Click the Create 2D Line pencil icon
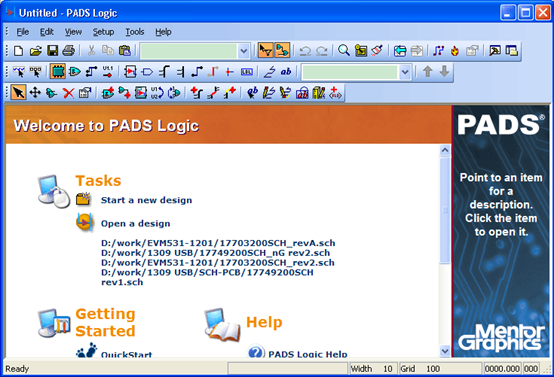The image size is (554, 377). pos(269,93)
